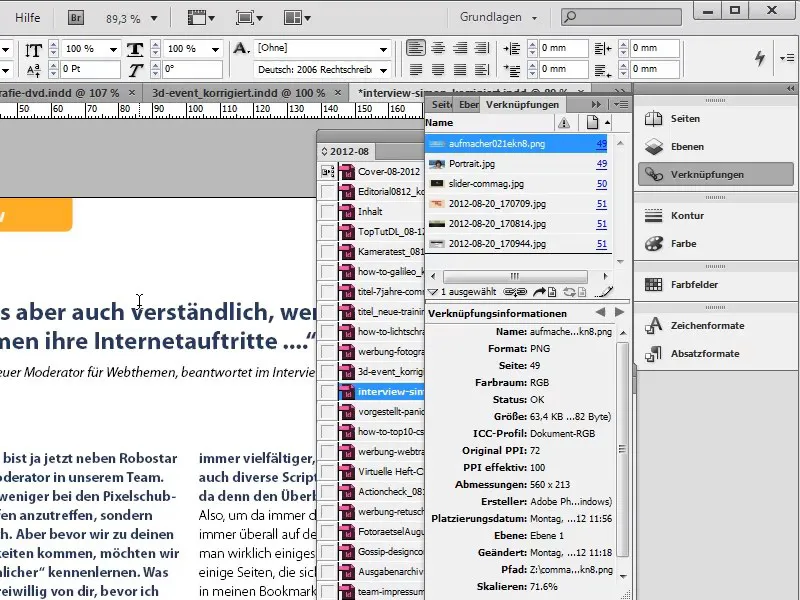
Task: Open zoom level 89,3 % dropdown
Action: (154, 19)
